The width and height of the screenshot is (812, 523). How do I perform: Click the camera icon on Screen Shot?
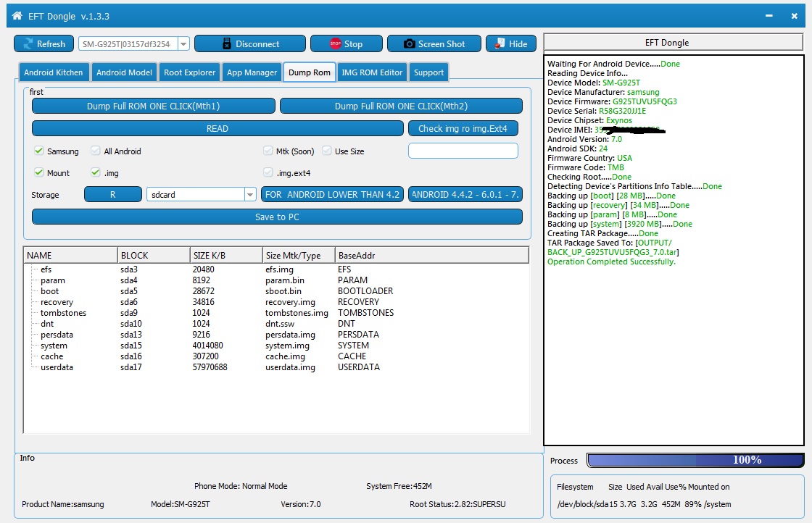[x=409, y=44]
